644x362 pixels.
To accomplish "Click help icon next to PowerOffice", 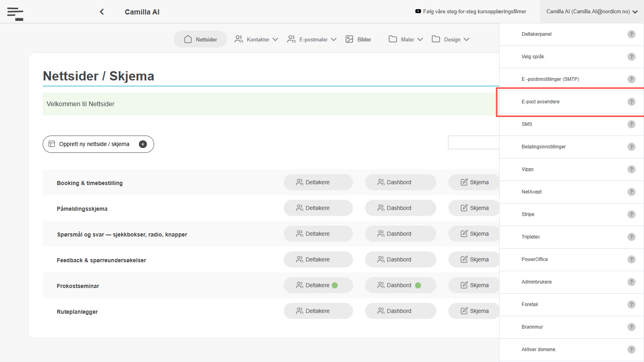I will point(632,259).
